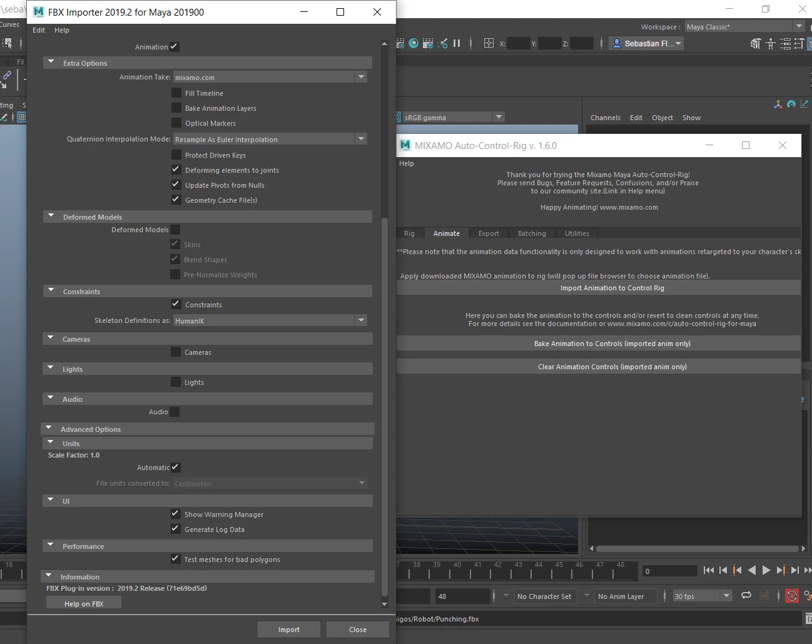The width and height of the screenshot is (812, 644).
Task: Open the 30 fps frame rate dropdown
Action: point(702,596)
